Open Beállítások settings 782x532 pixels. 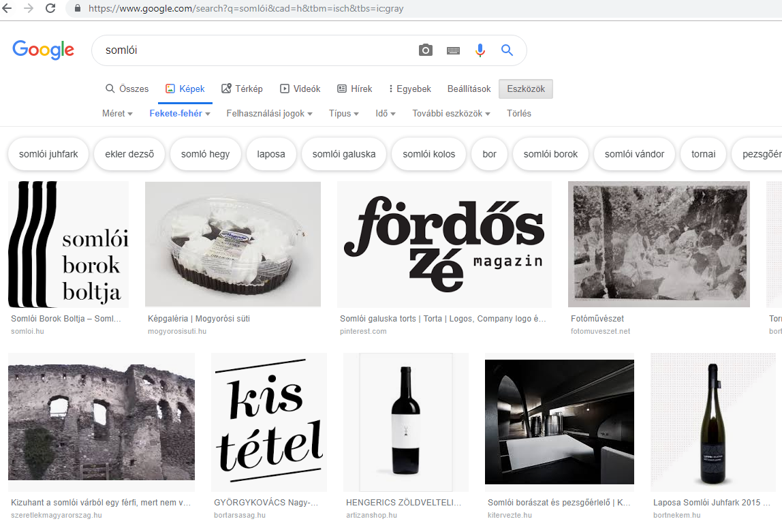[x=469, y=89]
